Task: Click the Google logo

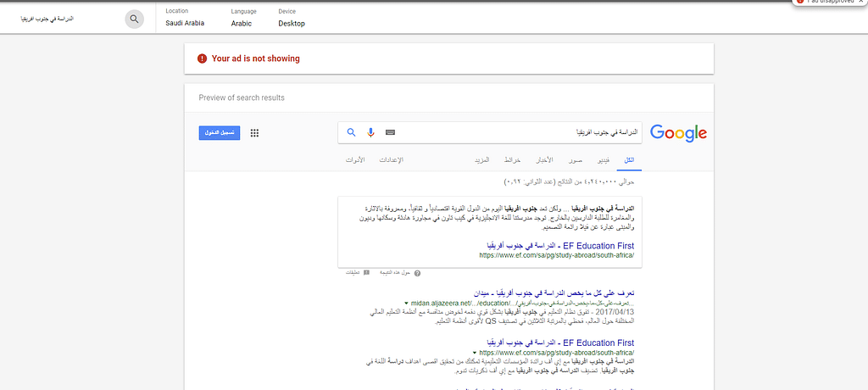Action: [x=678, y=133]
